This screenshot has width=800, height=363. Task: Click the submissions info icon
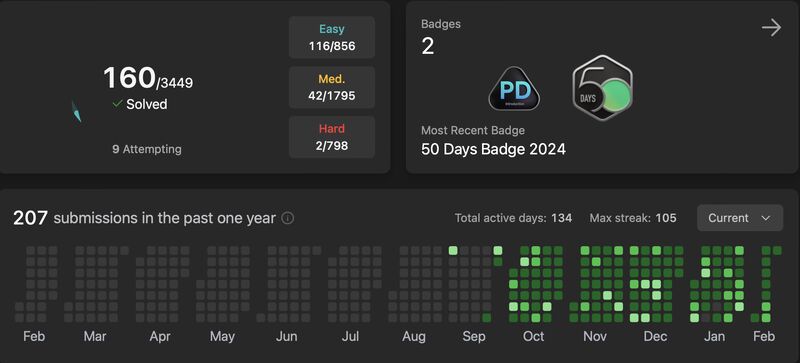(288, 219)
